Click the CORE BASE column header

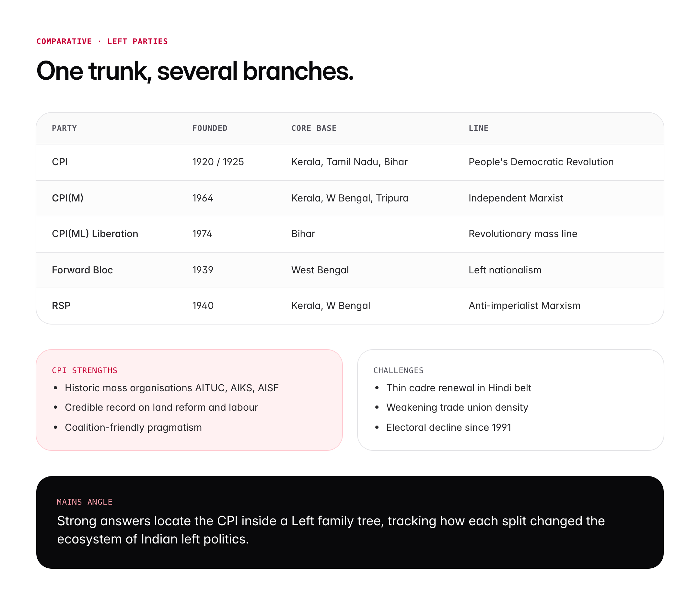(x=314, y=128)
